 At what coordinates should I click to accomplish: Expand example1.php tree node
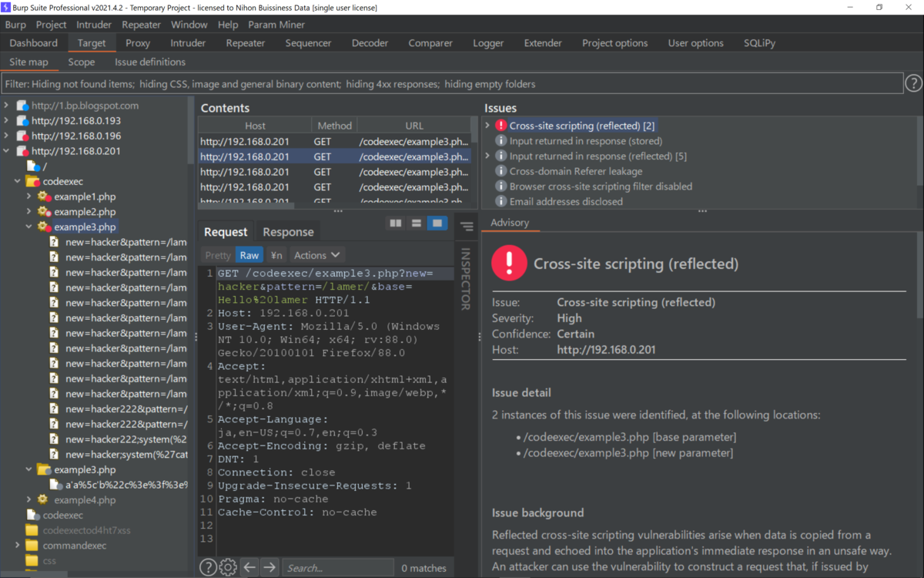click(29, 197)
